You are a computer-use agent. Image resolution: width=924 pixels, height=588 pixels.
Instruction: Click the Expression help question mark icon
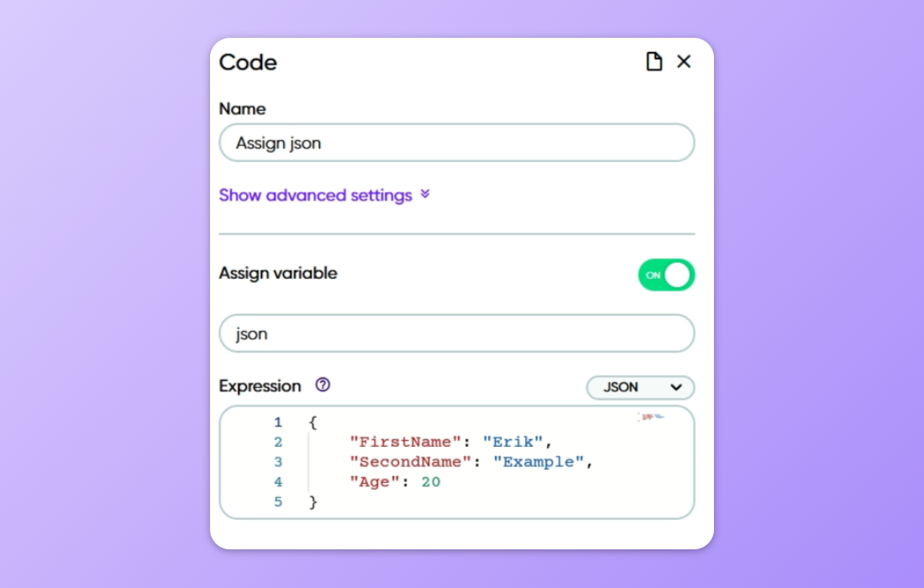click(323, 386)
